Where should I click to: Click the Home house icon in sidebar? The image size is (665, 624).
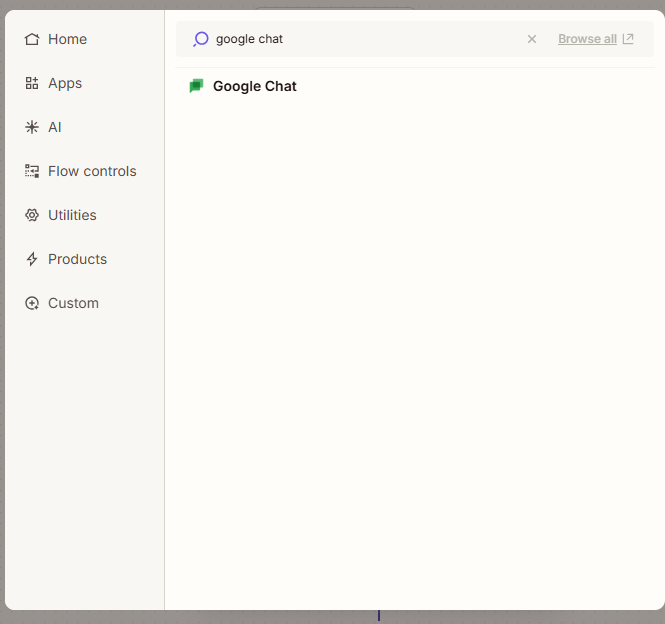click(32, 39)
